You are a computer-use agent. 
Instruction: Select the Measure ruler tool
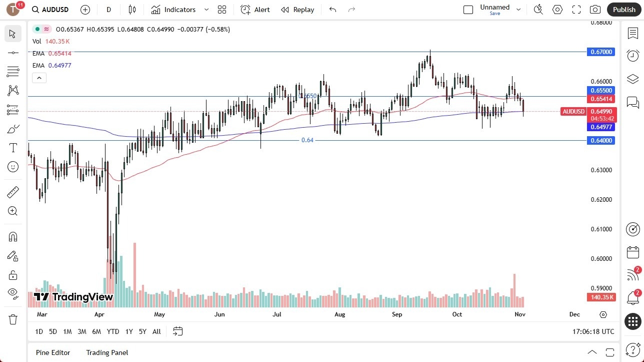(x=12, y=192)
